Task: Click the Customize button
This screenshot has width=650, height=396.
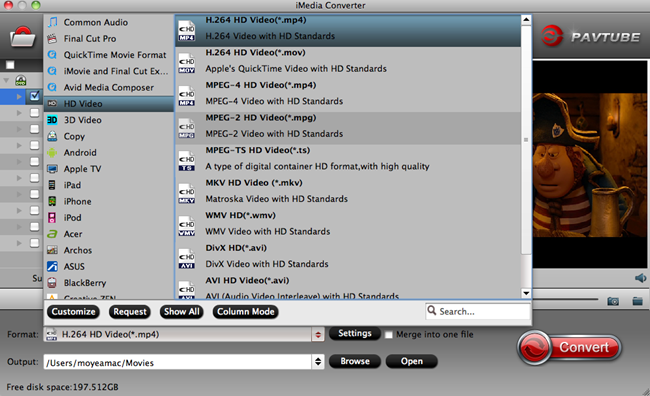Action: tap(73, 312)
